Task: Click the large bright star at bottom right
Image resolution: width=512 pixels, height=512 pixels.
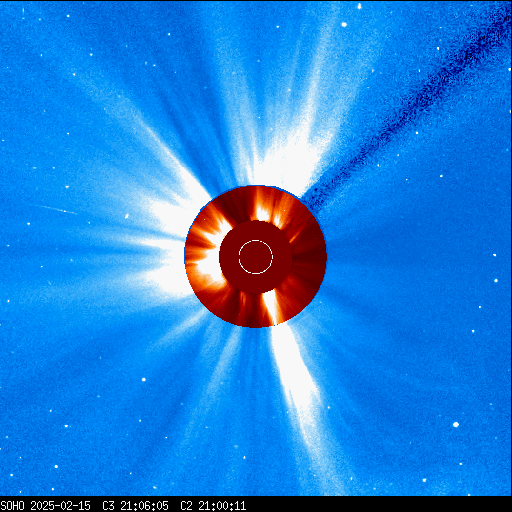Action: point(456,424)
